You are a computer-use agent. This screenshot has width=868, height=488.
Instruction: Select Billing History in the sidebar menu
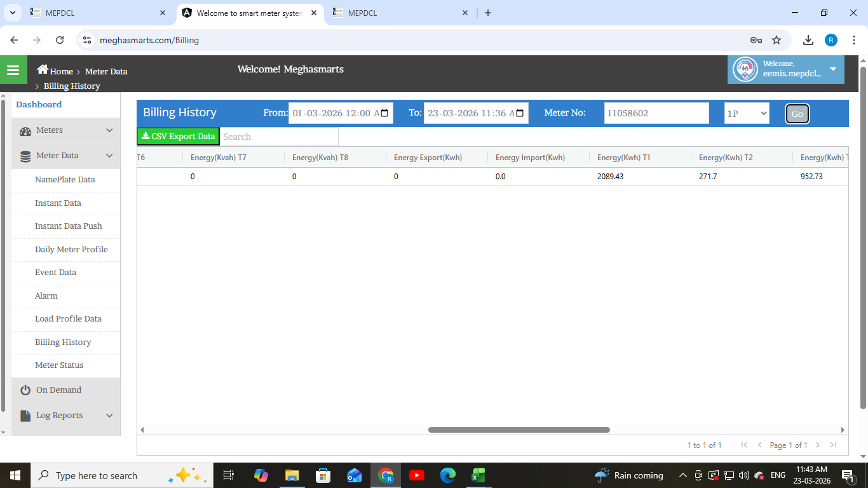click(63, 342)
